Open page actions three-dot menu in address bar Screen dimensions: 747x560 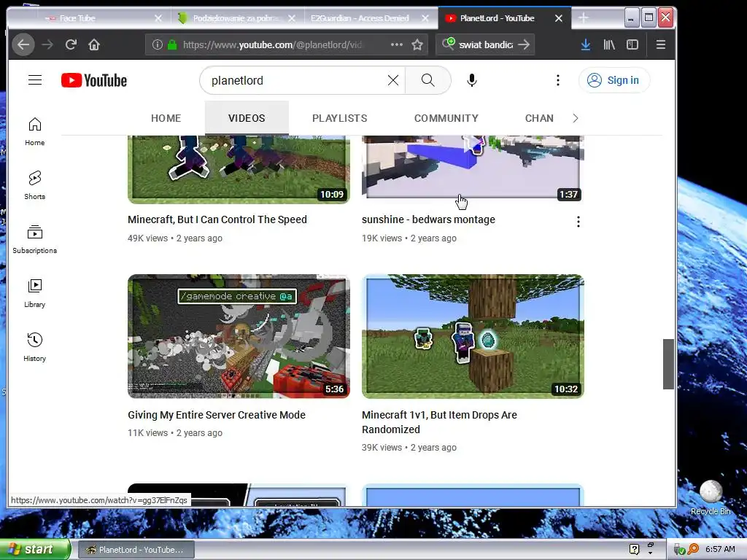tap(396, 44)
